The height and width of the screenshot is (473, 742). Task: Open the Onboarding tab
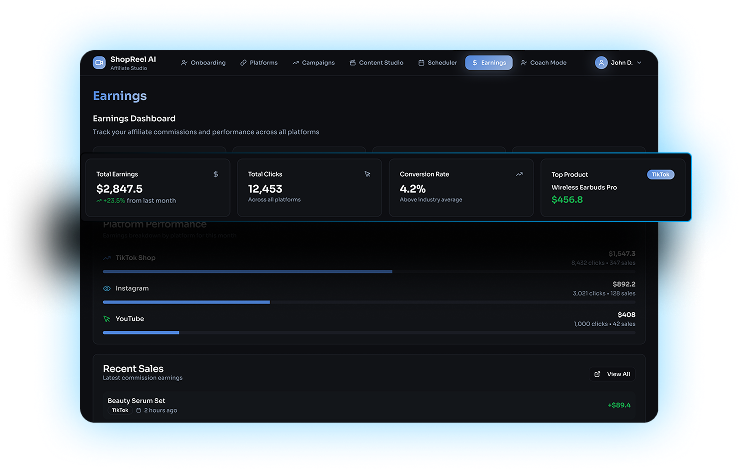pos(203,62)
